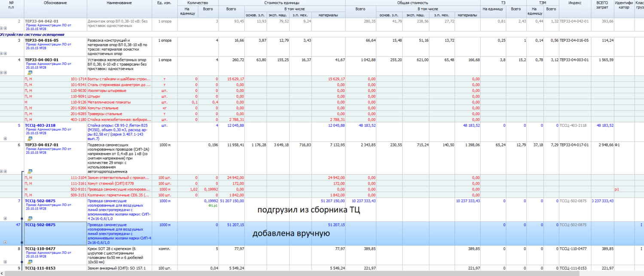Click name cell Крюк SOT 28 с крепежом
The image size is (644, 276).
coord(119,255)
